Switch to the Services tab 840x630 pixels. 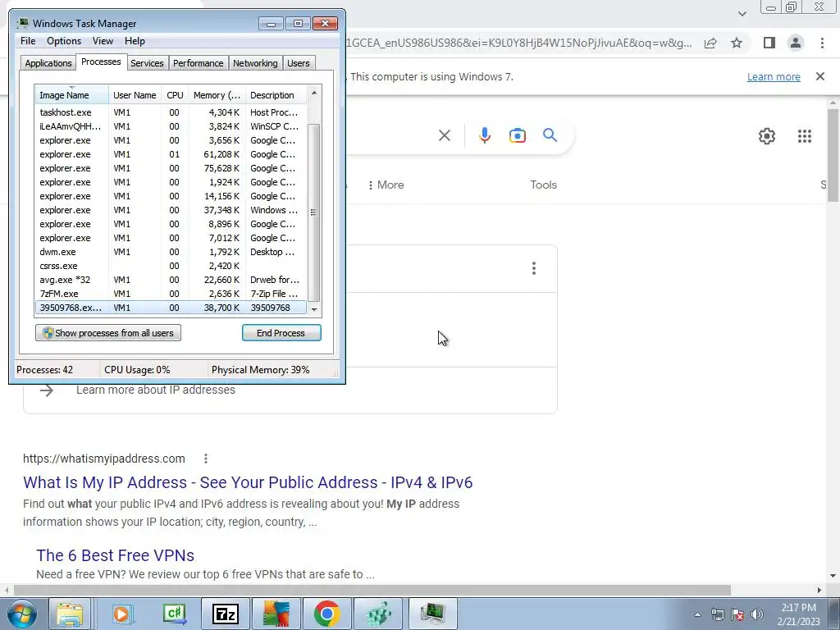click(x=147, y=63)
